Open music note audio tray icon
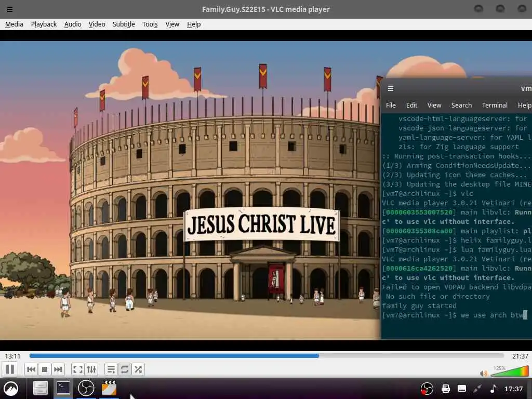 coord(494,389)
